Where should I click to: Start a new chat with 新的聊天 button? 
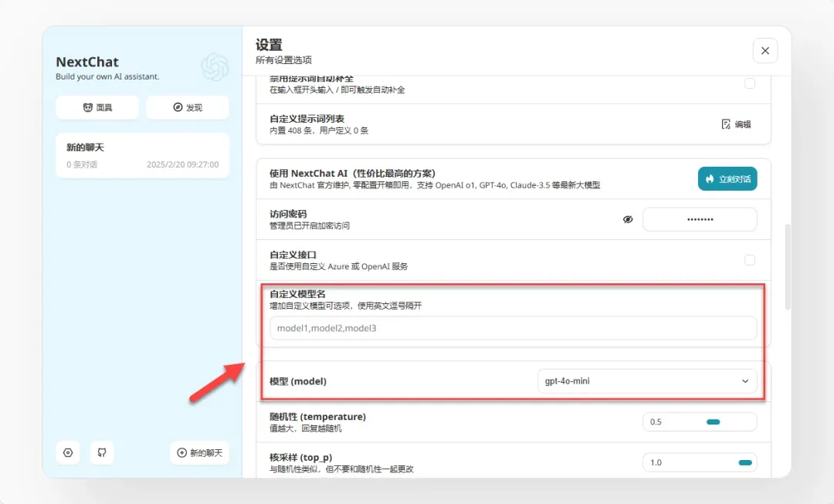click(x=199, y=452)
